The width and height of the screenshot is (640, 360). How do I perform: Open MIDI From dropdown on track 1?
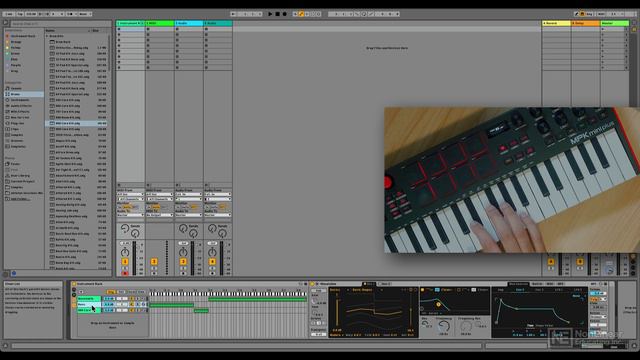(130, 194)
